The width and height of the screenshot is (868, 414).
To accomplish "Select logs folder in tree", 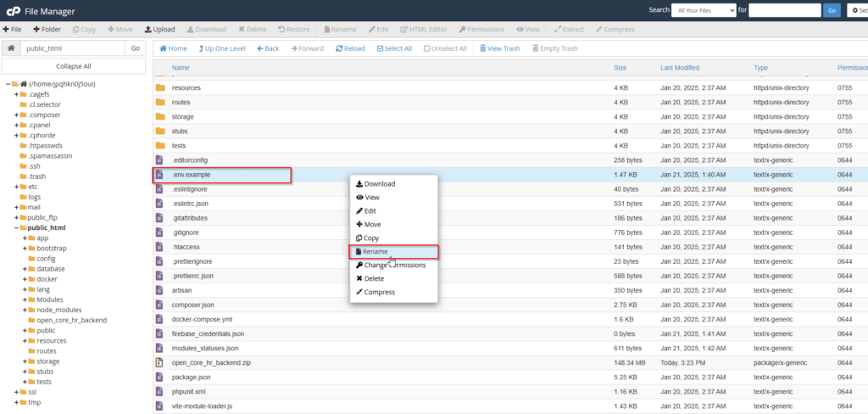I will click(34, 197).
